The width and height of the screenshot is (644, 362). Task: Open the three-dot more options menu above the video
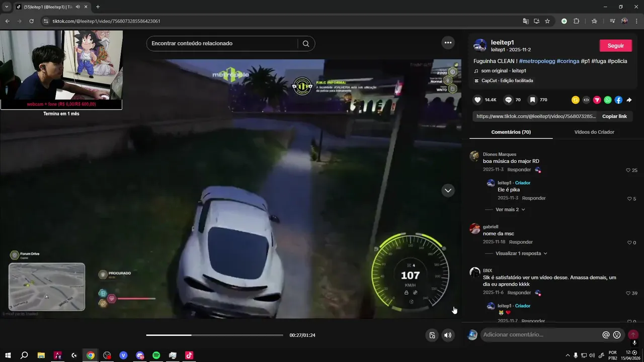pyautogui.click(x=448, y=43)
